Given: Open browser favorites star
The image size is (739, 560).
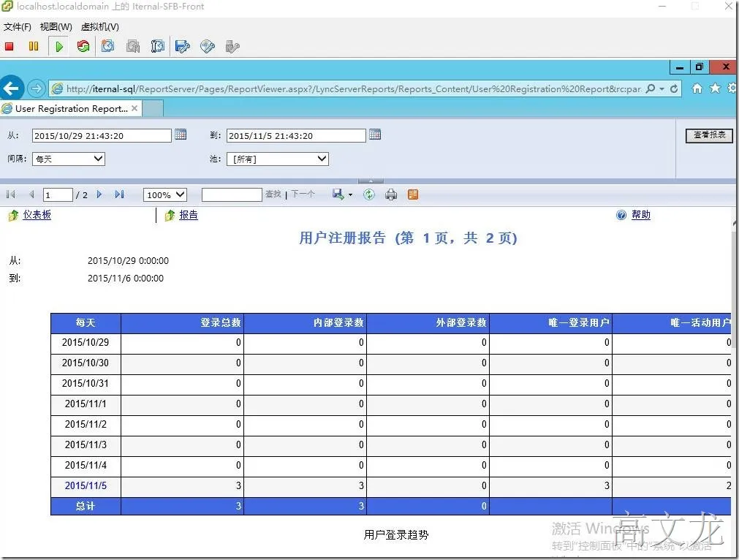Looking at the screenshot, I should [716, 88].
